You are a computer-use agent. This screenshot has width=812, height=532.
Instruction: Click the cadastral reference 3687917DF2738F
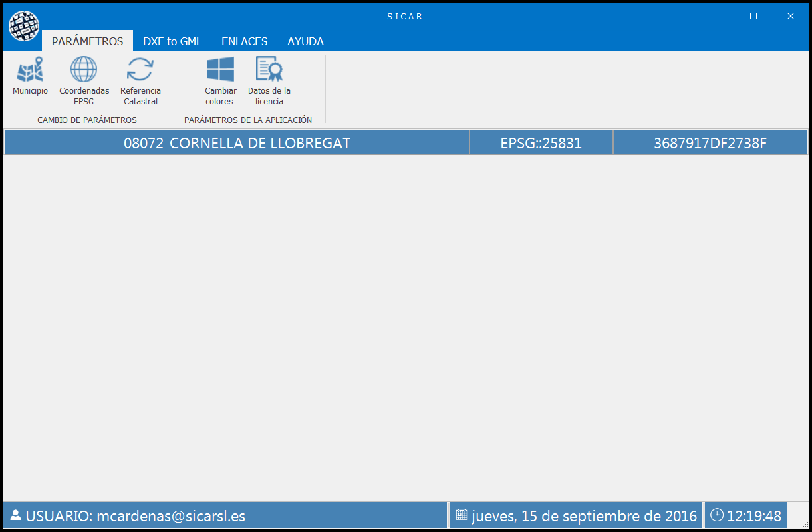coord(710,143)
